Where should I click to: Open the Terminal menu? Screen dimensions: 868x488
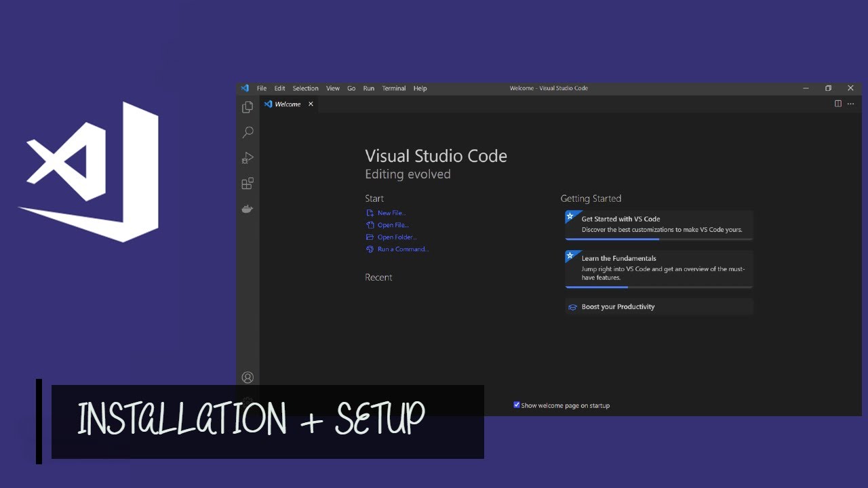pyautogui.click(x=393, y=88)
